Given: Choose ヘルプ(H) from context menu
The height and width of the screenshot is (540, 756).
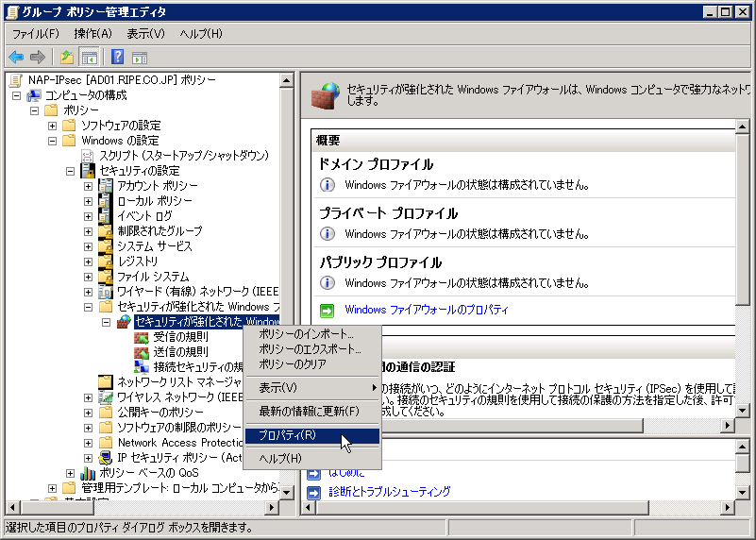Looking at the screenshot, I should [312, 459].
